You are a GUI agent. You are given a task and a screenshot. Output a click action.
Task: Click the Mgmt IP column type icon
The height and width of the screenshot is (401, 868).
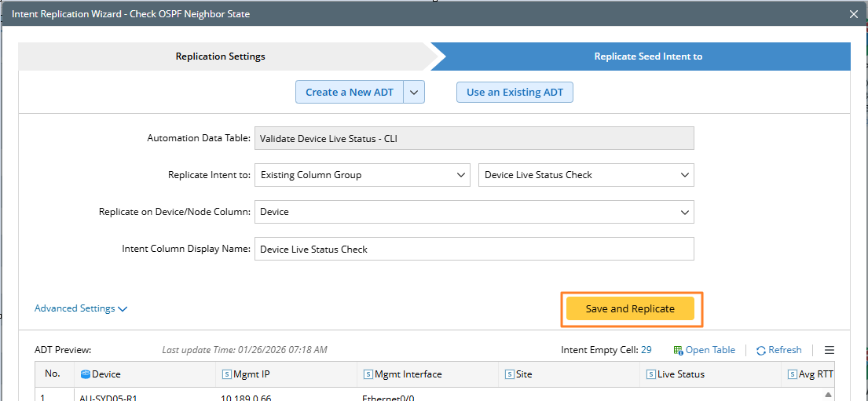click(x=227, y=374)
